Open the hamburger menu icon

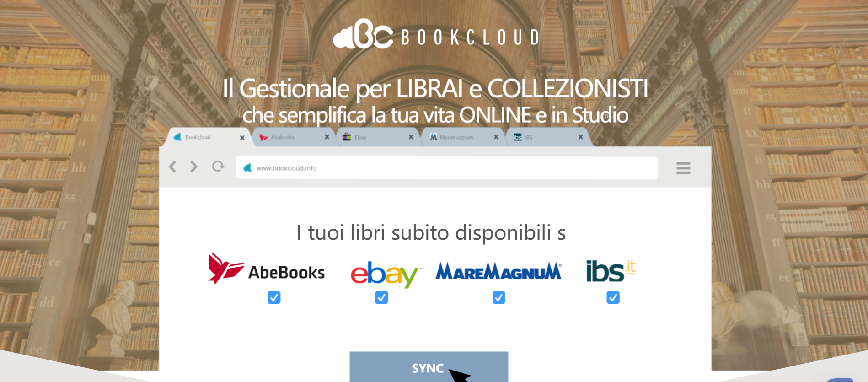(683, 168)
